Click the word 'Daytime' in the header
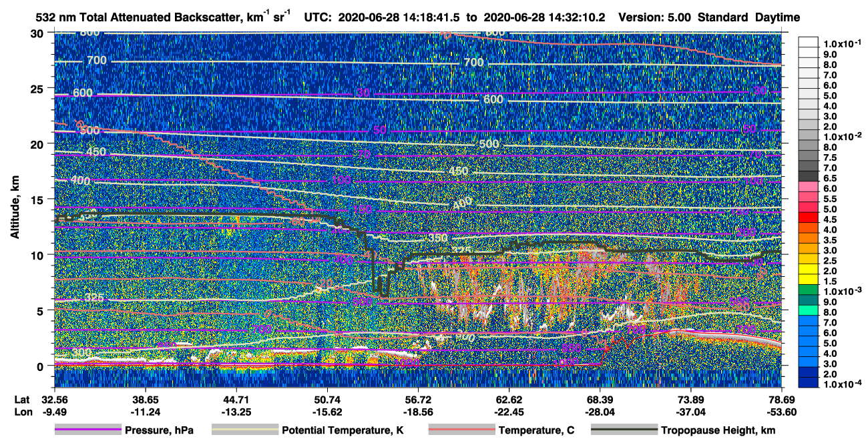 coord(777,17)
